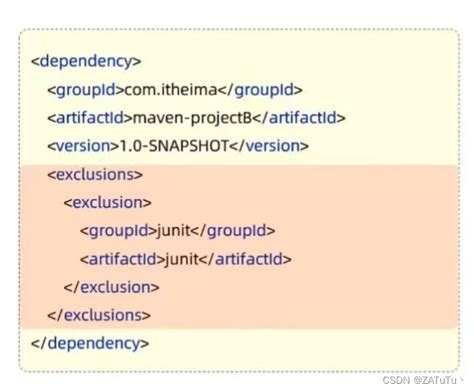Screen dimensions: 474x391
Task: Click the closing groupId tag after com.itheima
Action: [260, 90]
